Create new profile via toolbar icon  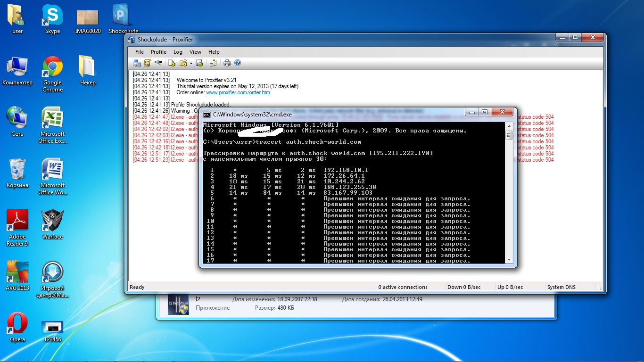click(172, 63)
